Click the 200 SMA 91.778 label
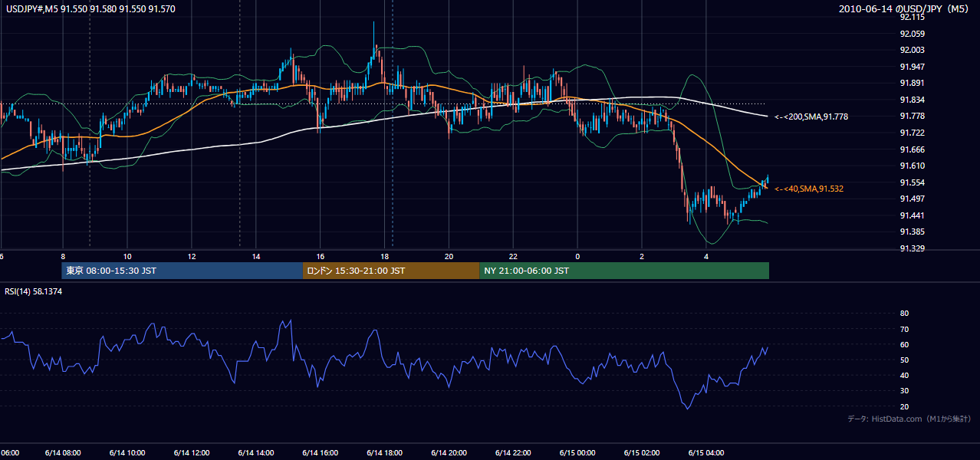 point(812,117)
